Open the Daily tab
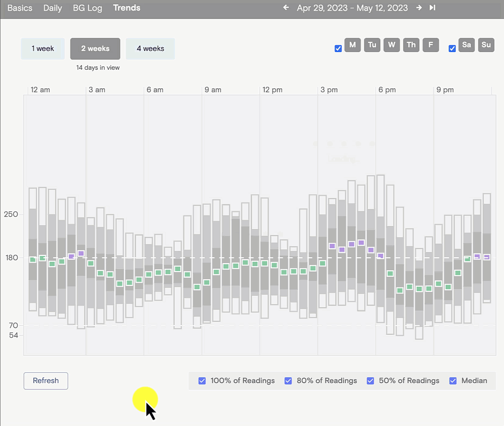Screen dimensions: 504x426 coord(52,8)
